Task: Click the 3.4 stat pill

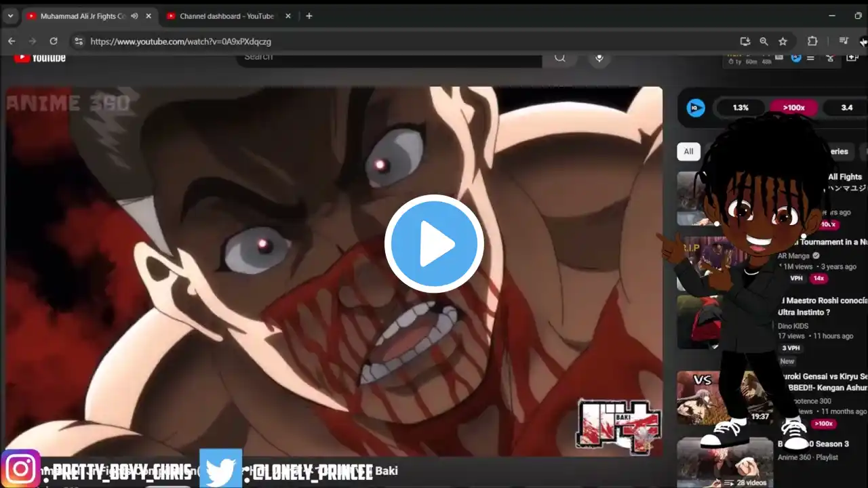Action: coord(846,108)
